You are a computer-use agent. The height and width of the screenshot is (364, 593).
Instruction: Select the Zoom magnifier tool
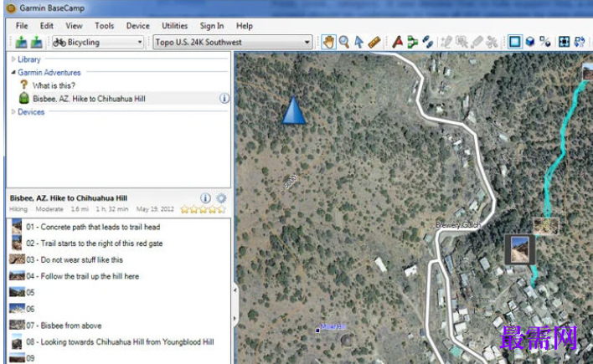point(343,42)
